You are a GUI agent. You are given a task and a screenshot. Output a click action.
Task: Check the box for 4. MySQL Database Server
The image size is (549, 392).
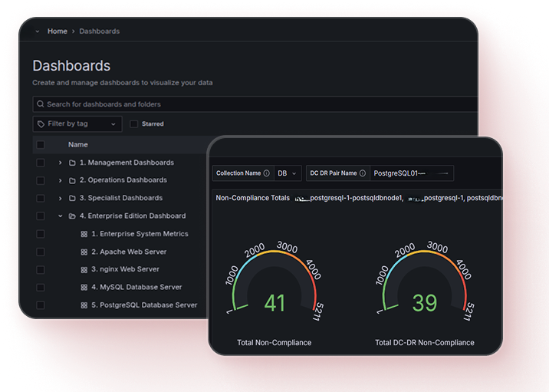point(41,288)
